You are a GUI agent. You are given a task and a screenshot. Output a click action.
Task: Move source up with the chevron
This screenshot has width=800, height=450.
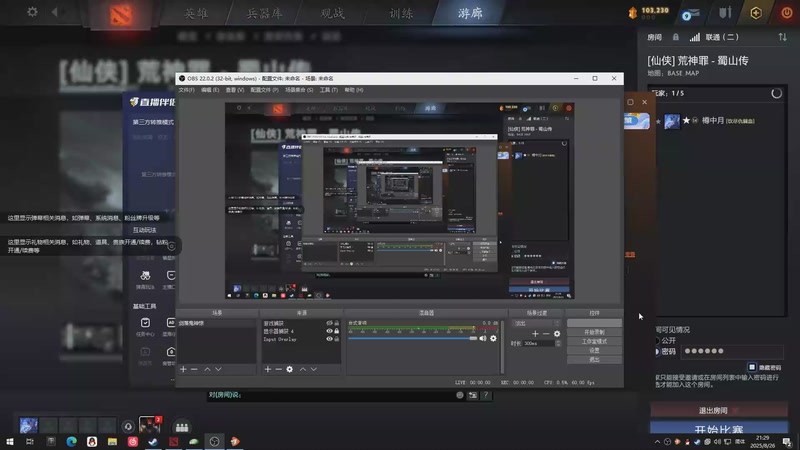[303, 369]
